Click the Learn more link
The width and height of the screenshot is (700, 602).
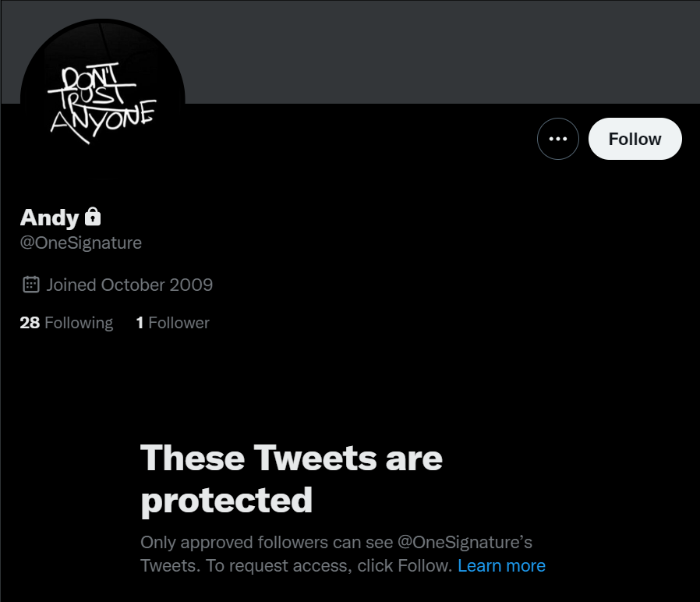click(x=501, y=565)
